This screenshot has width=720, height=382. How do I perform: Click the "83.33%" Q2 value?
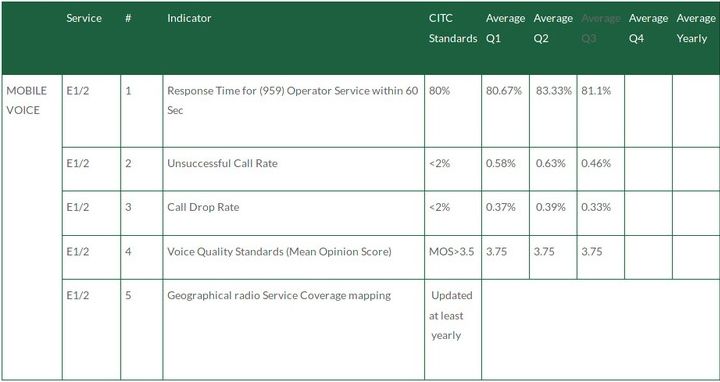pos(554,91)
